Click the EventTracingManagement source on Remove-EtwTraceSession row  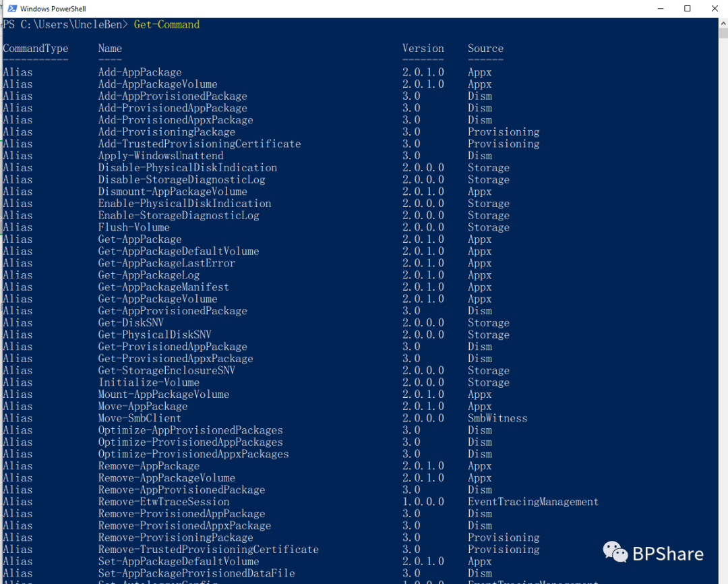533,502
